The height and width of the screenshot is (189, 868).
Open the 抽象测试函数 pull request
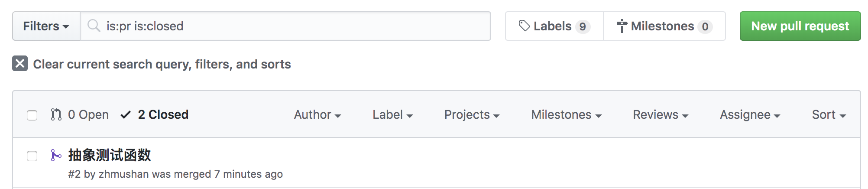110,155
